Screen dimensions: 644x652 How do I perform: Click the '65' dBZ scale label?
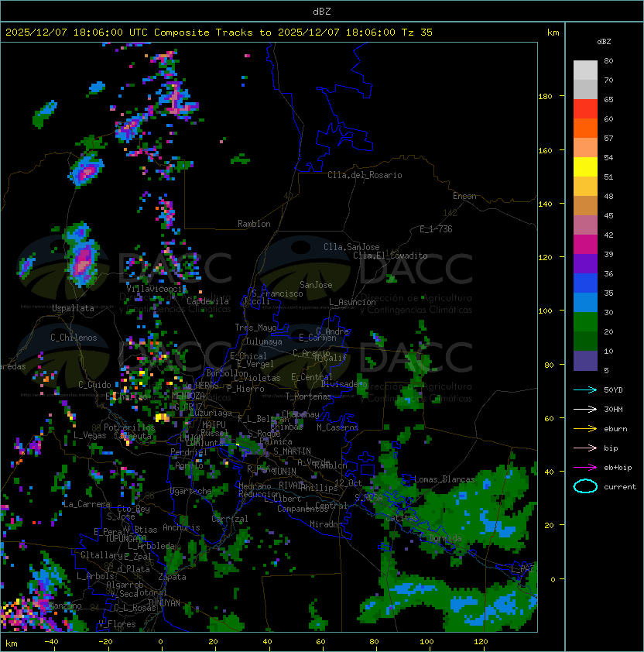(x=608, y=99)
